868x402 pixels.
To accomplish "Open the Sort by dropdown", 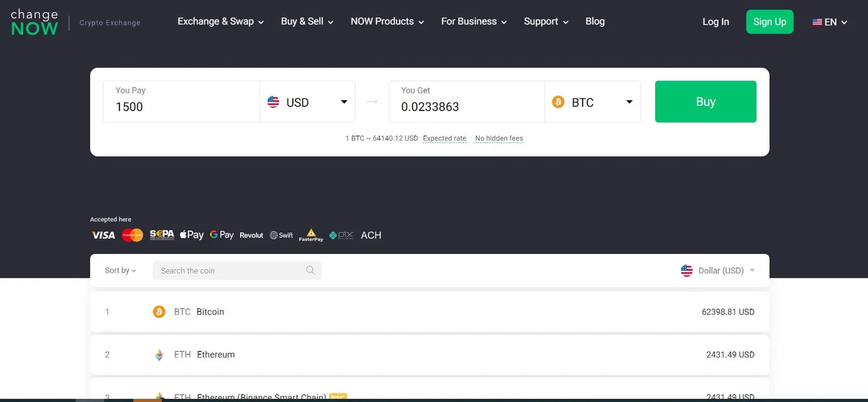I will pyautogui.click(x=121, y=271).
